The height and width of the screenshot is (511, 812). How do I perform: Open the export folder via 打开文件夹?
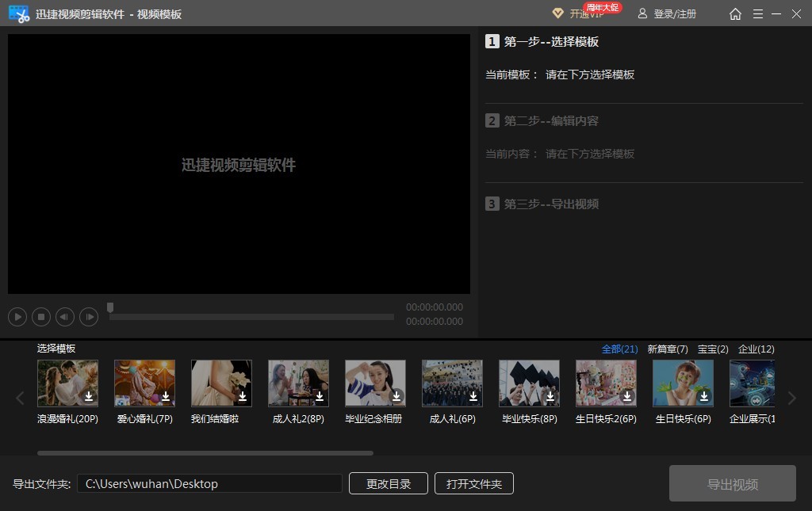[x=473, y=483]
